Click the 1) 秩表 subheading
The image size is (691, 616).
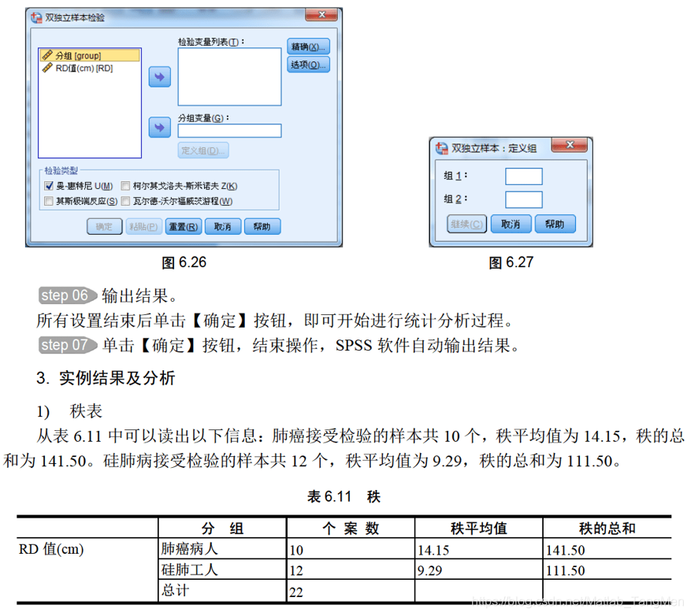69,411
